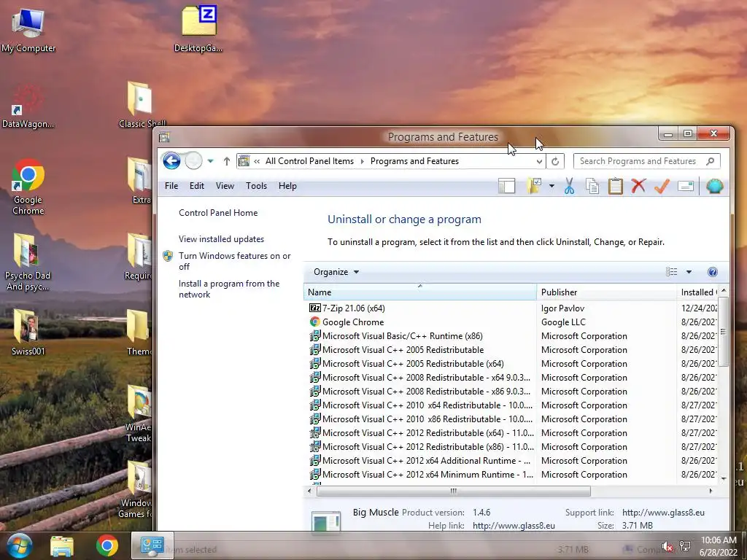Image resolution: width=747 pixels, height=560 pixels.
Task: Open Install a program from the network
Action: coord(229,289)
